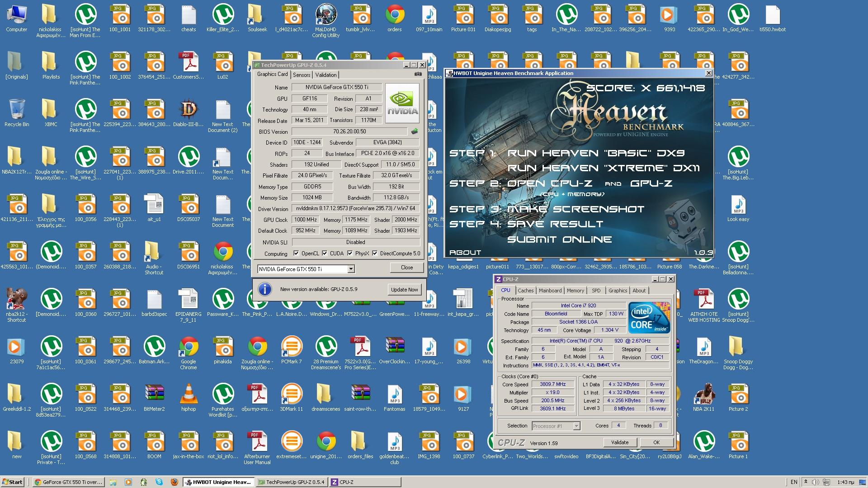The width and height of the screenshot is (868, 488).
Task: Select the Soulseek shortcut icon
Action: pyautogui.click(x=257, y=18)
